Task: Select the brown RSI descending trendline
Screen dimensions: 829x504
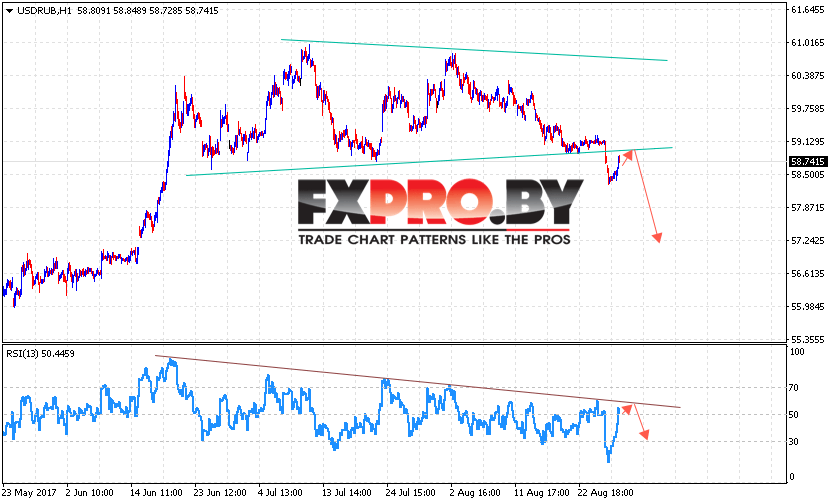Action: click(418, 381)
